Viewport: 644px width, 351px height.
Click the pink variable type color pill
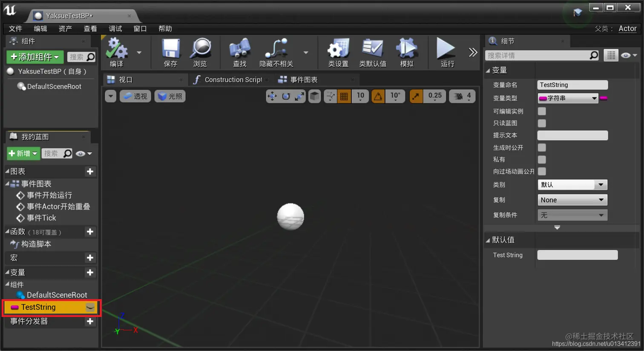pos(604,98)
